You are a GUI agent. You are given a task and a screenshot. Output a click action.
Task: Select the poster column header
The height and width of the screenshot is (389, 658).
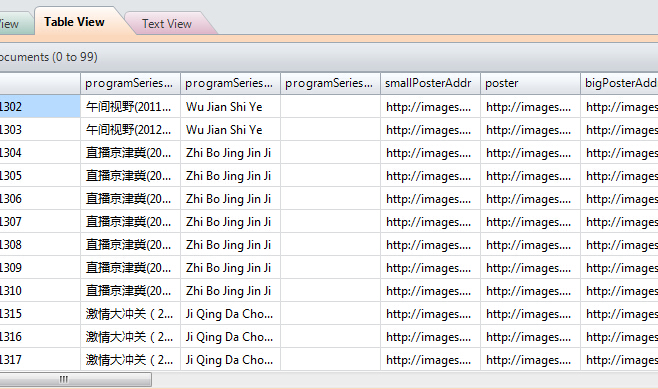tap(530, 83)
